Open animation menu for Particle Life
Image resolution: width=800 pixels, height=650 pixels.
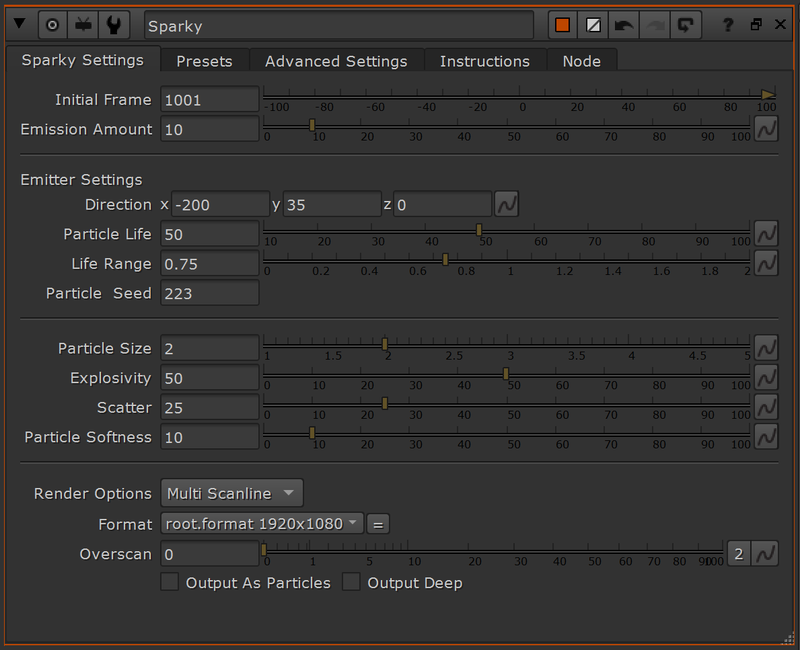coord(766,234)
